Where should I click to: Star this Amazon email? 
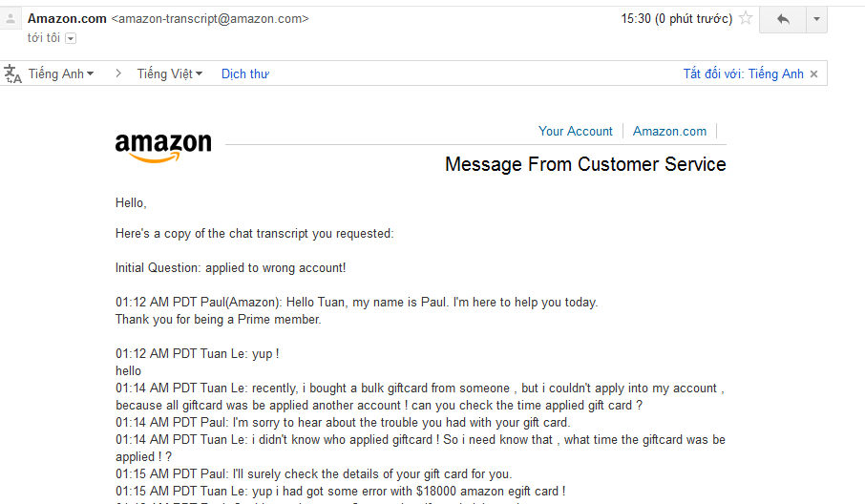tap(746, 18)
